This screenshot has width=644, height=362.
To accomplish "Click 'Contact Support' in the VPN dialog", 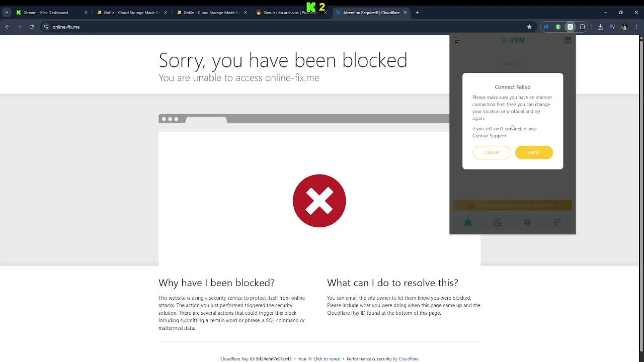I will point(490,136).
